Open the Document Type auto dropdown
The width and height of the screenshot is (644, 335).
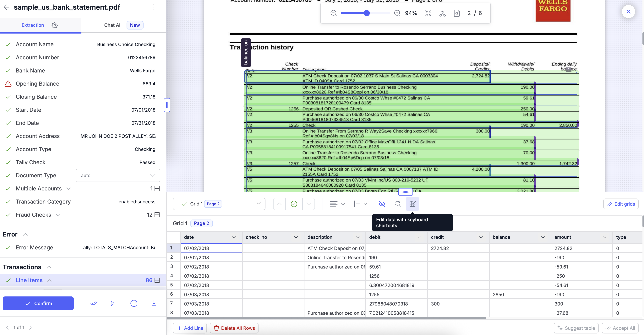point(118,175)
